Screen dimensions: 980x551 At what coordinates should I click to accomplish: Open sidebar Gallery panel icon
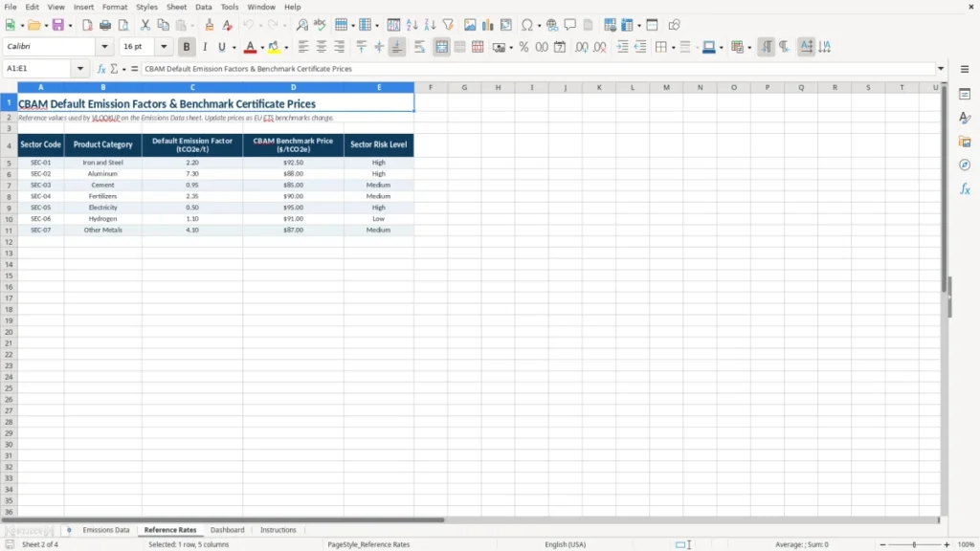[965, 142]
